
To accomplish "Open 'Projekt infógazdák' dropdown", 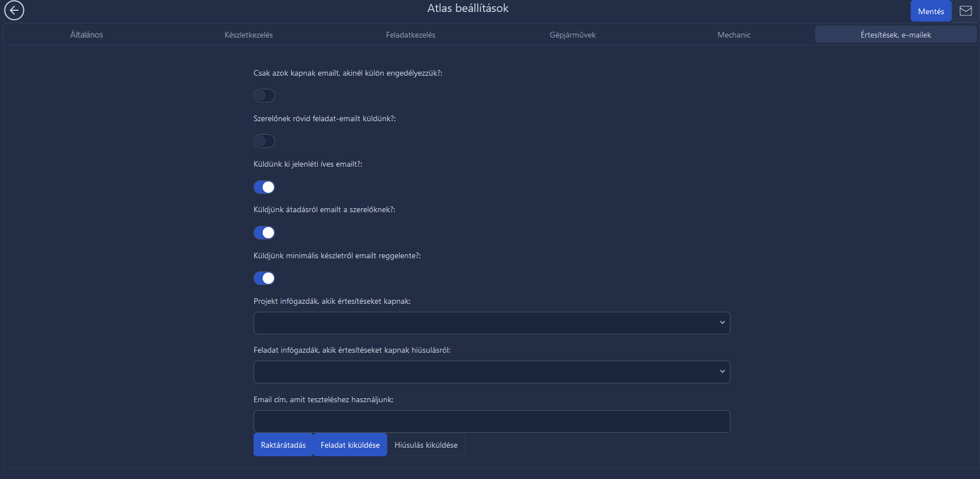I will (x=492, y=323).
